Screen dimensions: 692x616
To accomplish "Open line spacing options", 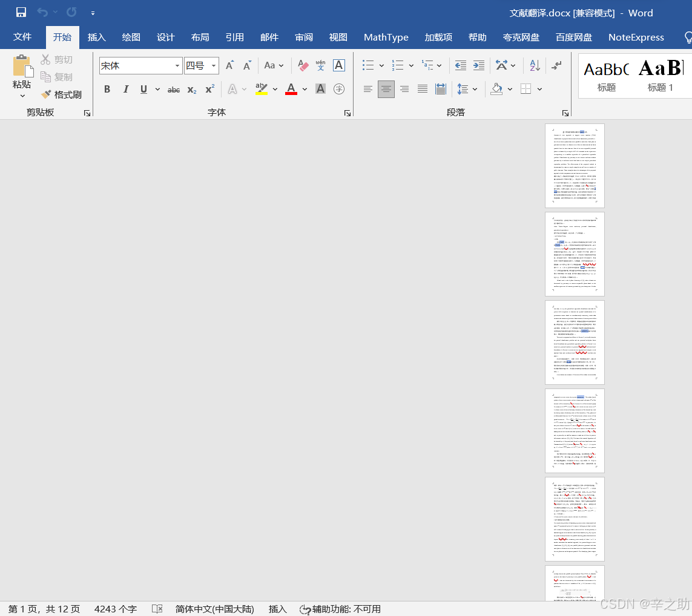I will (x=463, y=90).
